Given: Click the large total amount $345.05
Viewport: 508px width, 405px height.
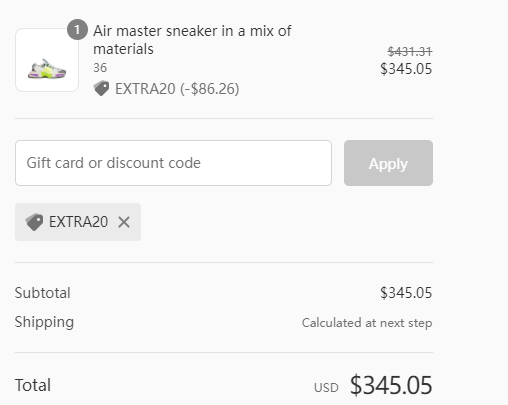Looking at the screenshot, I should point(391,385).
